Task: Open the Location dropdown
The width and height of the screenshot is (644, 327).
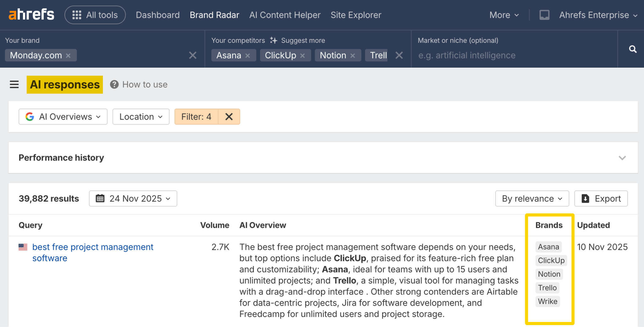Action: pyautogui.click(x=141, y=117)
